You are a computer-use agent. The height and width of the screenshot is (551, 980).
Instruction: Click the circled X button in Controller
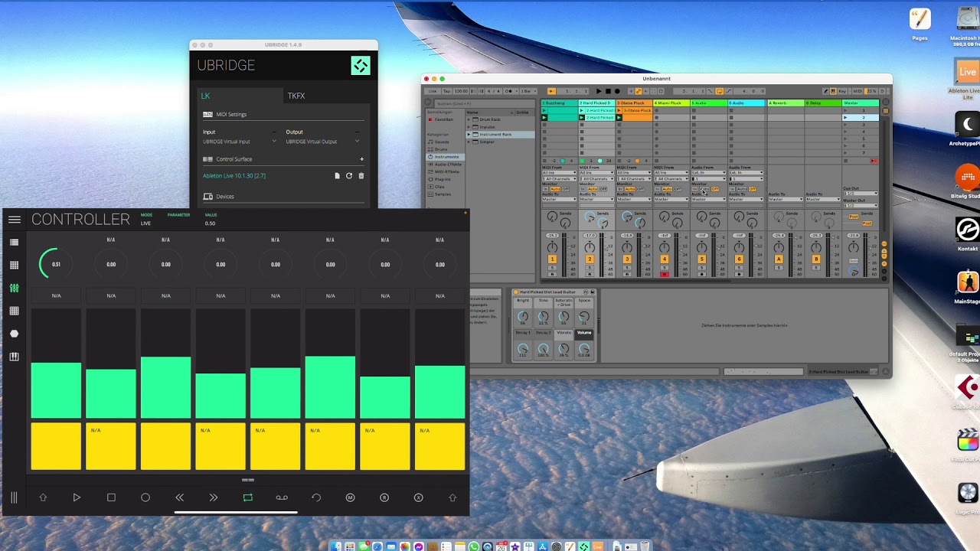point(418,497)
